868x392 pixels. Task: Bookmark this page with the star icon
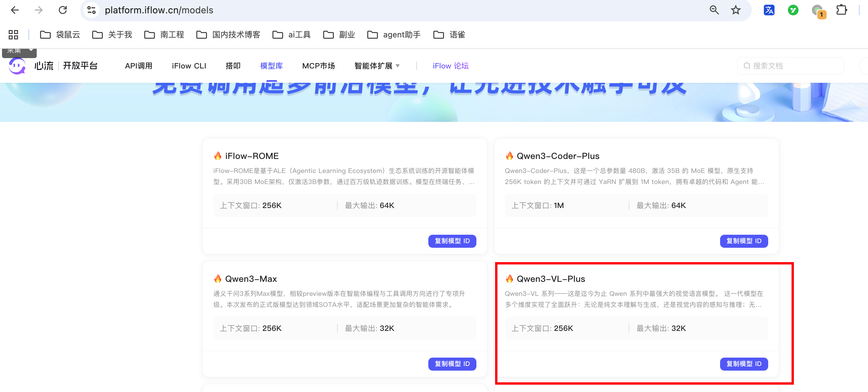[735, 10]
